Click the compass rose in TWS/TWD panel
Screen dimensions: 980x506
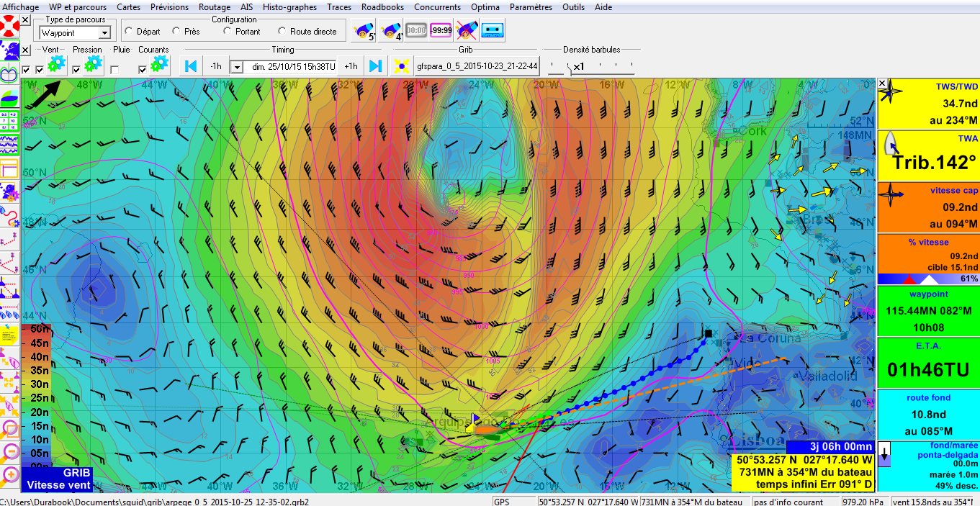[891, 91]
